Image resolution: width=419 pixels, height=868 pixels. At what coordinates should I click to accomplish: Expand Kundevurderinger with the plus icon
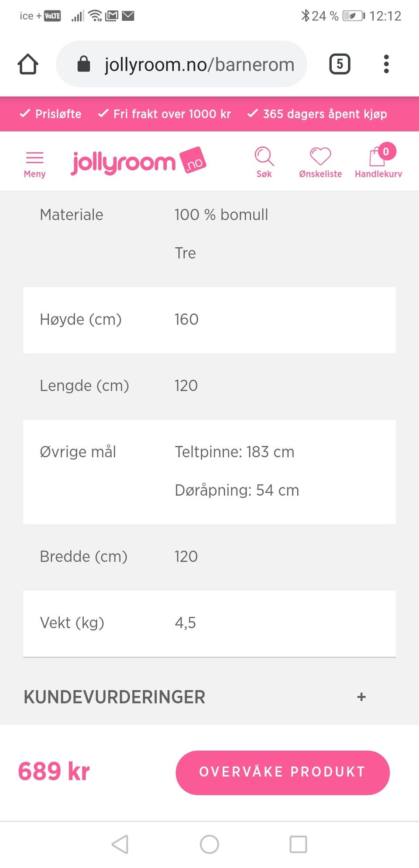[x=361, y=697]
